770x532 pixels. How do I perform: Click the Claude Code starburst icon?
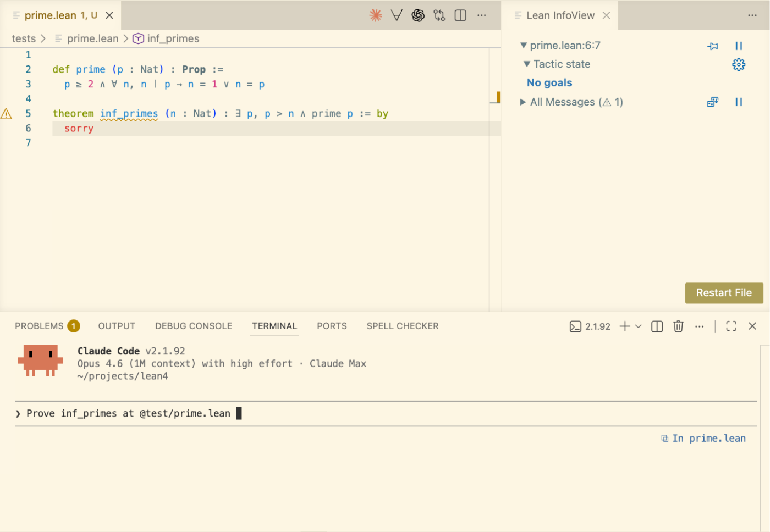click(x=376, y=15)
